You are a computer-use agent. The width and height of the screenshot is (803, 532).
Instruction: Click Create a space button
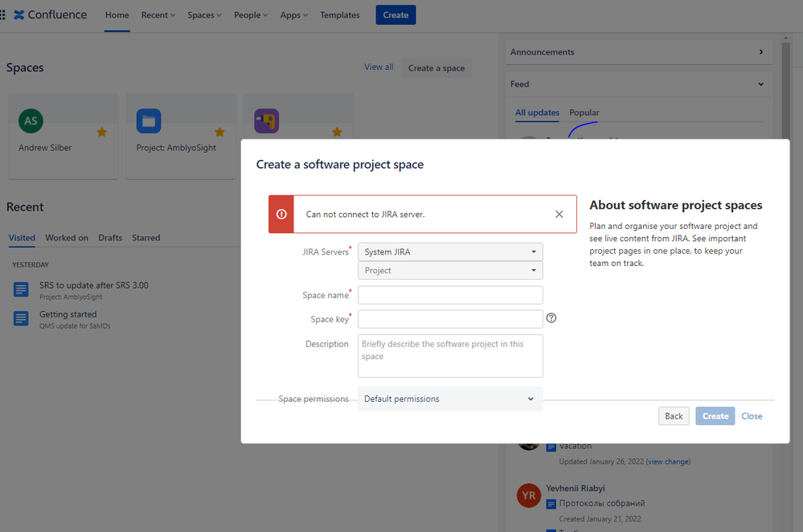(436, 68)
